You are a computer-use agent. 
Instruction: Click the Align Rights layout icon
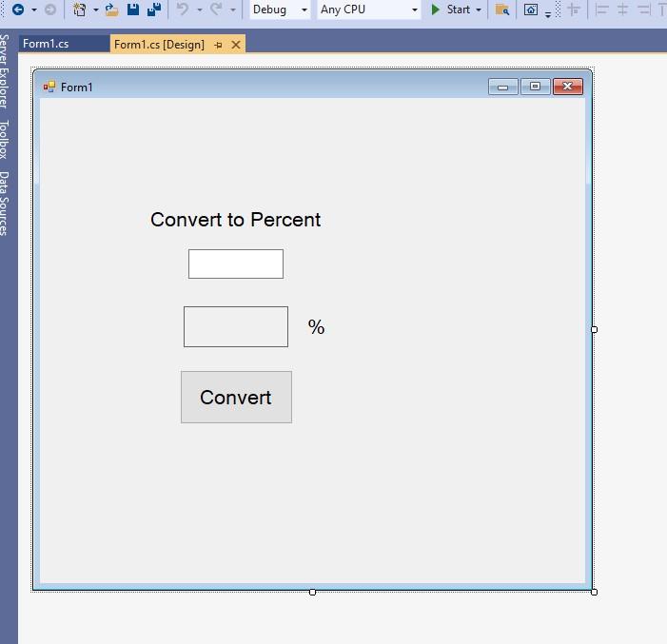pos(643,10)
